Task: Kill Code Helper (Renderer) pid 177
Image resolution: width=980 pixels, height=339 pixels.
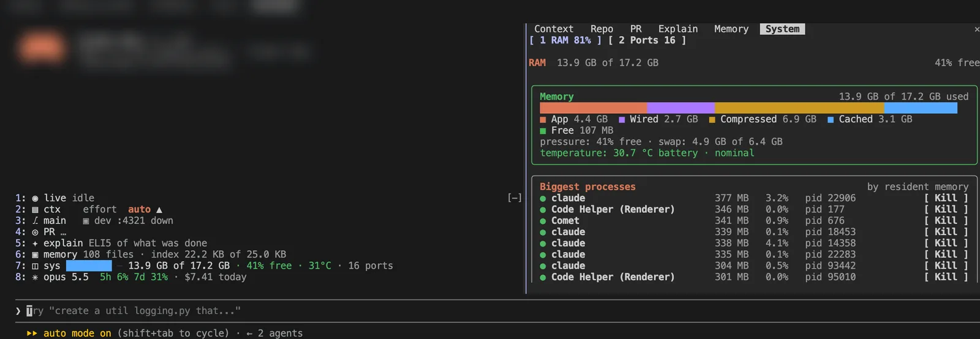Action: [946, 209]
